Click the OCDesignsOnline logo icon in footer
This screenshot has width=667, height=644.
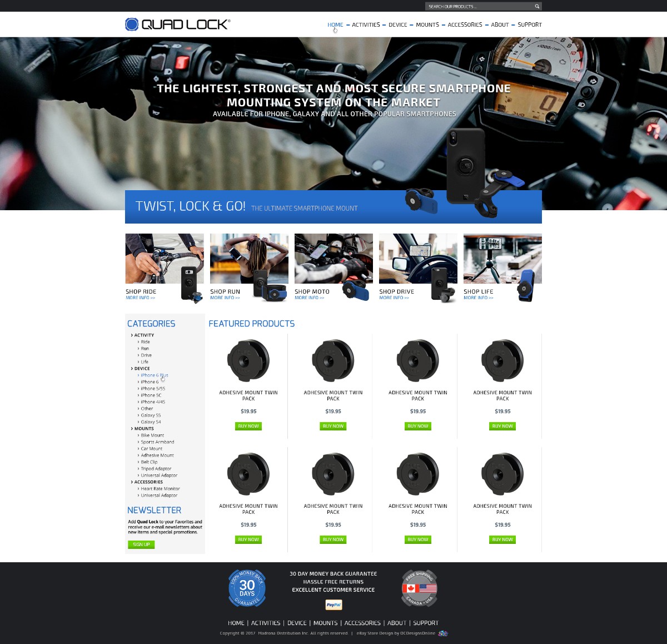coord(442,633)
